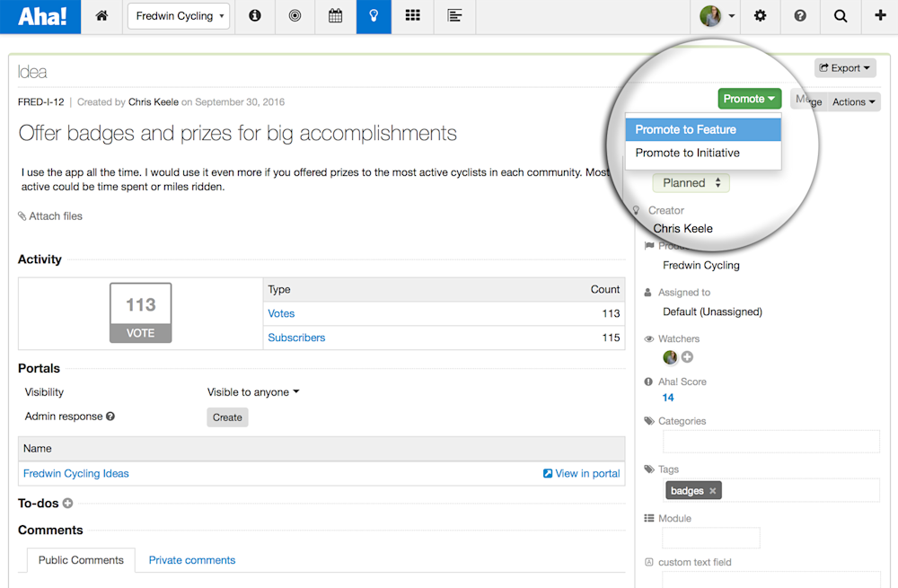This screenshot has width=898, height=588.
Task: Open the Planned status selector
Action: tap(691, 182)
